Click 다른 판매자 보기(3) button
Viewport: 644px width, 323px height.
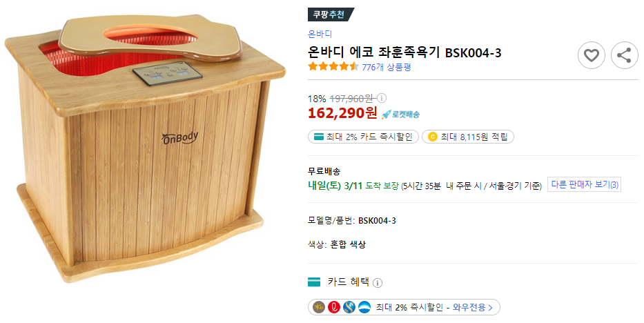(x=584, y=185)
